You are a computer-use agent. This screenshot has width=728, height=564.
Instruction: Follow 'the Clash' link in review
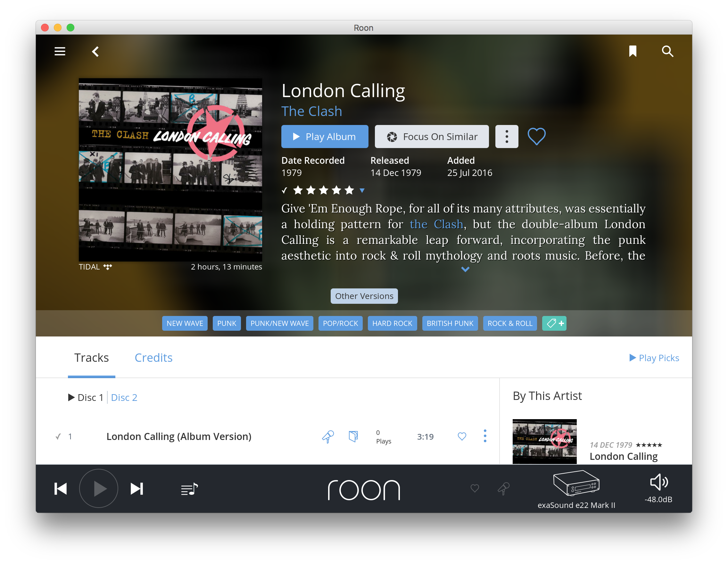click(x=436, y=224)
